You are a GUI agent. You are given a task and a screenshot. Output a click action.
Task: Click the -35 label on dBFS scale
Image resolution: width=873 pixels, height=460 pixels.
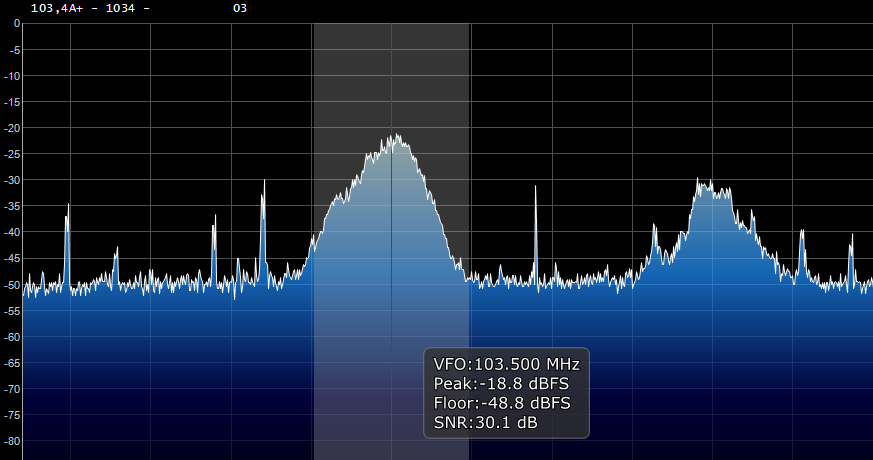[12, 206]
